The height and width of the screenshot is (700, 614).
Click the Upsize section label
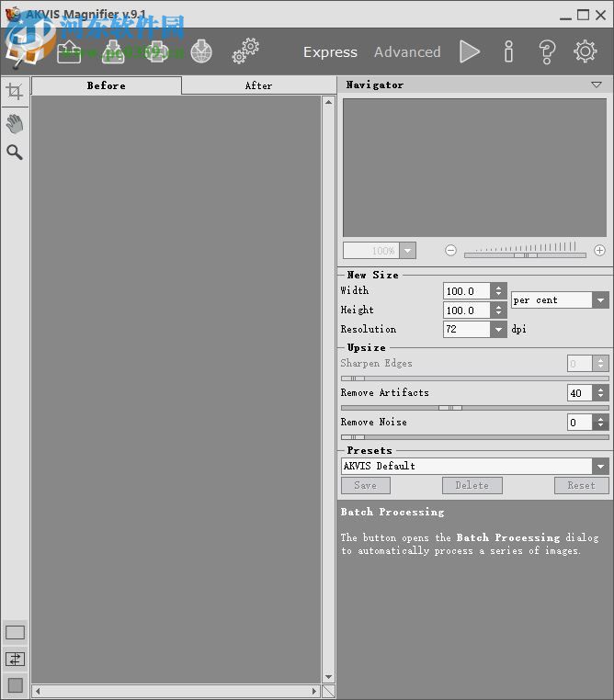coord(366,348)
